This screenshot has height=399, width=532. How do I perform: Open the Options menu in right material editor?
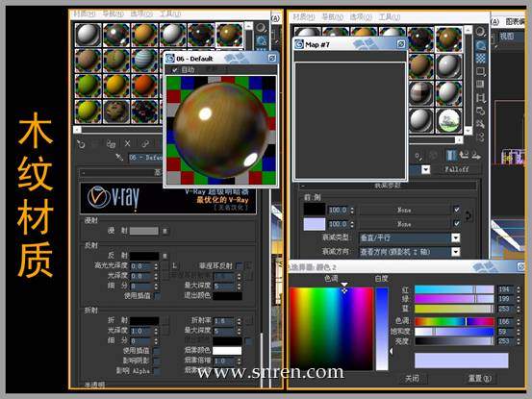click(361, 16)
